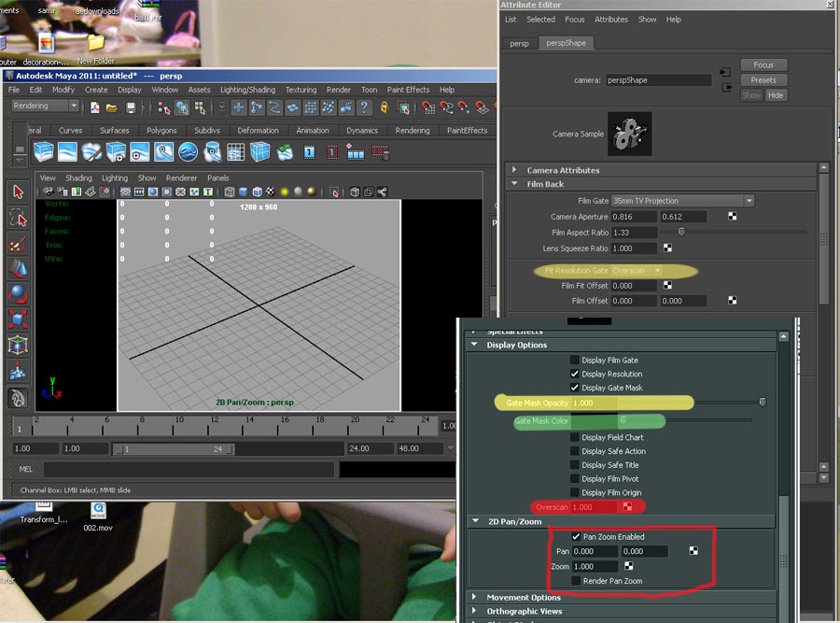This screenshot has width=840, height=623.
Task: Switch to the Polygons shelf tab
Action: pos(161,130)
